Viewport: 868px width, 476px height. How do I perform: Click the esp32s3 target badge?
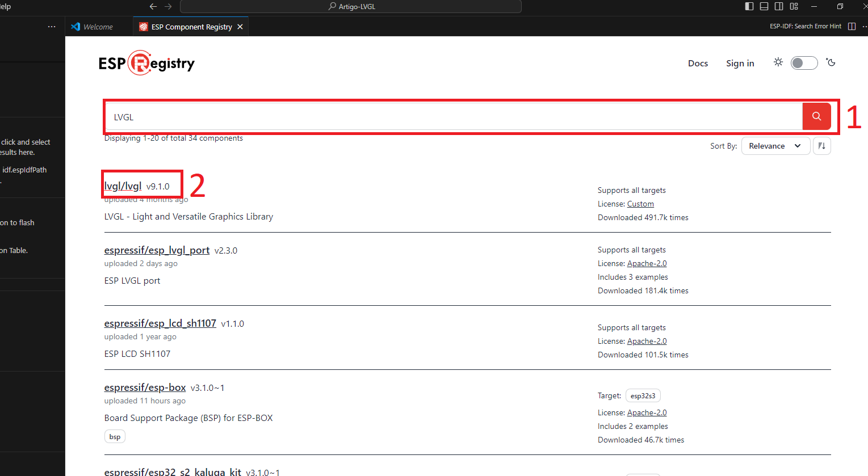[643, 395]
